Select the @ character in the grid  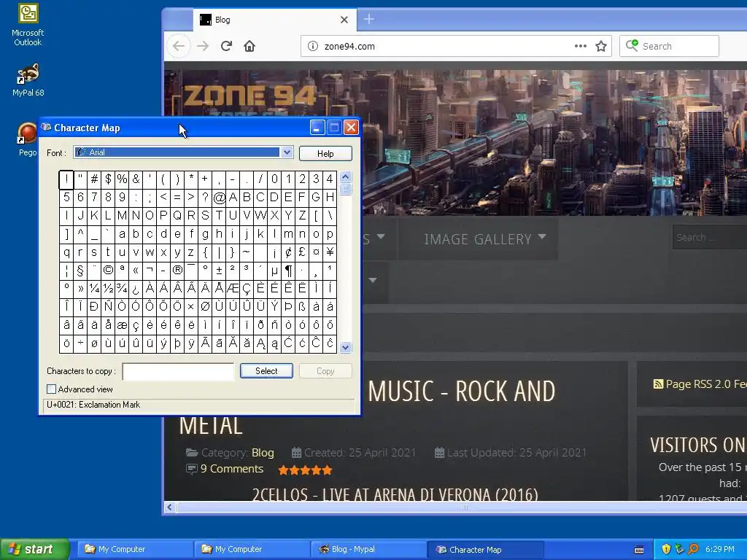point(219,197)
